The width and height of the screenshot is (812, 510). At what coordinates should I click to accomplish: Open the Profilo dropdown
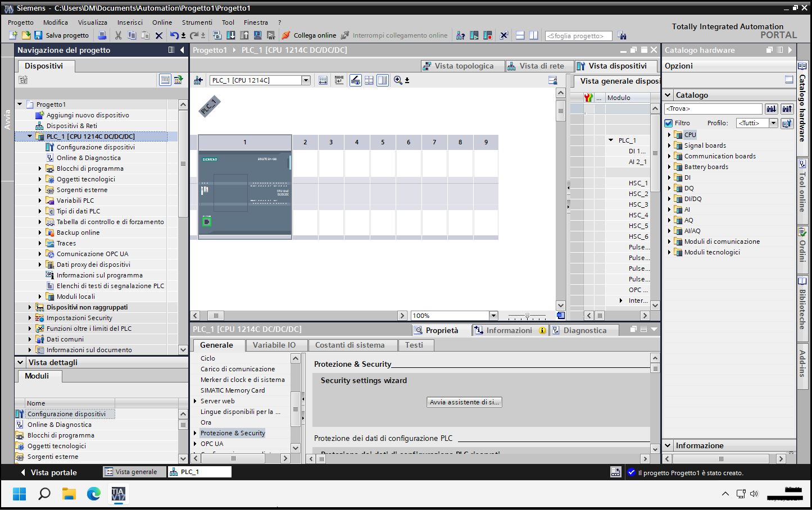coord(773,123)
